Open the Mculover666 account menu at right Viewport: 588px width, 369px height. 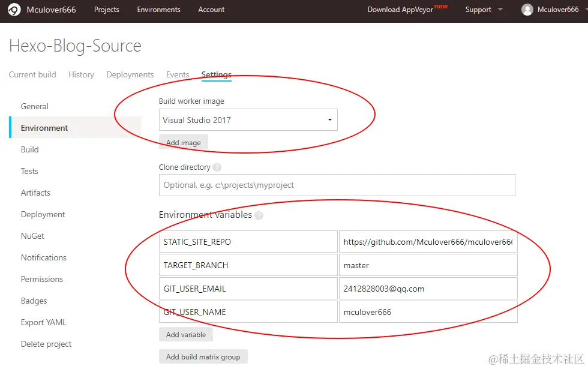tap(557, 10)
